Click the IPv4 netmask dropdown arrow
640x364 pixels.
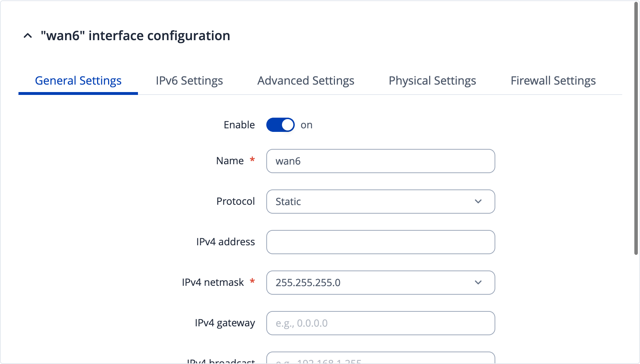click(x=478, y=283)
